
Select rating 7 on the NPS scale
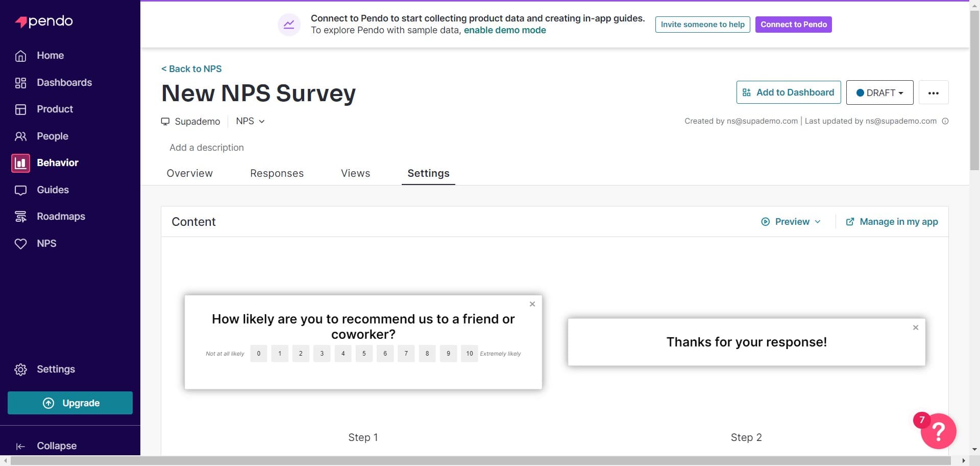click(x=406, y=353)
